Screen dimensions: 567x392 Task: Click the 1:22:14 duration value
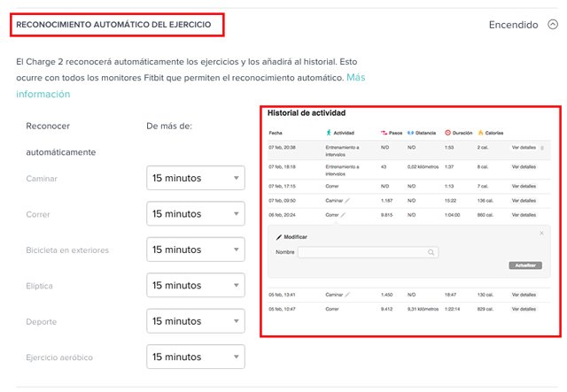click(453, 310)
